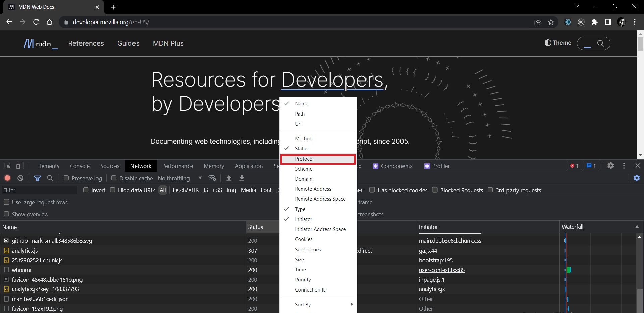Click the share page icon
The image size is (644, 313).
537,22
